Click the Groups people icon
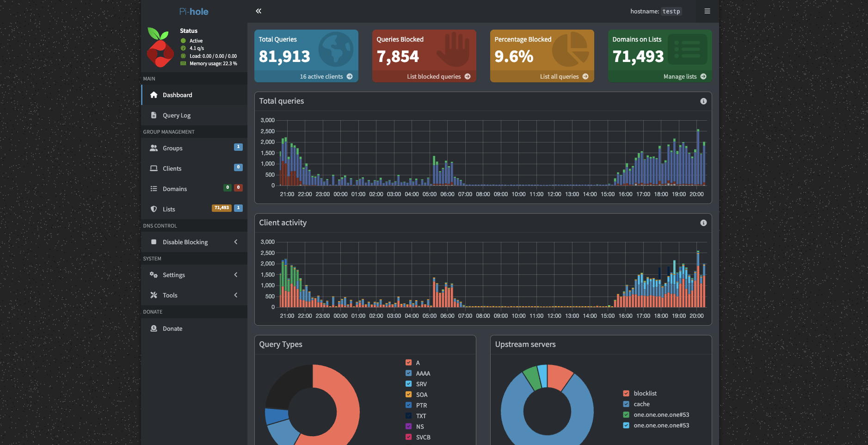This screenshot has width=868, height=445. (154, 148)
